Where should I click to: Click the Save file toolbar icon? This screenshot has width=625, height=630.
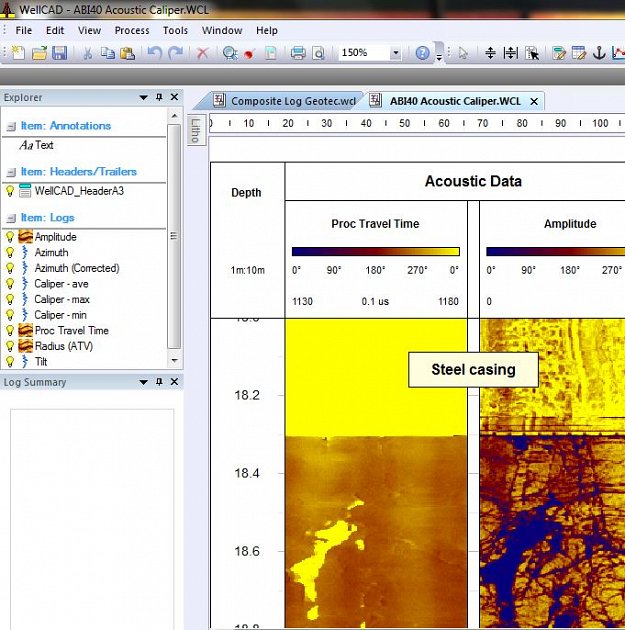(x=59, y=53)
